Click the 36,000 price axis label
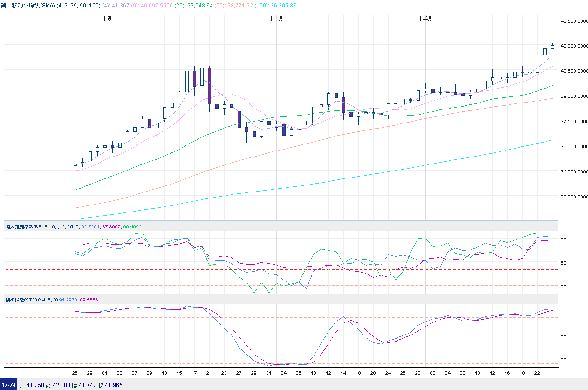 coord(574,146)
